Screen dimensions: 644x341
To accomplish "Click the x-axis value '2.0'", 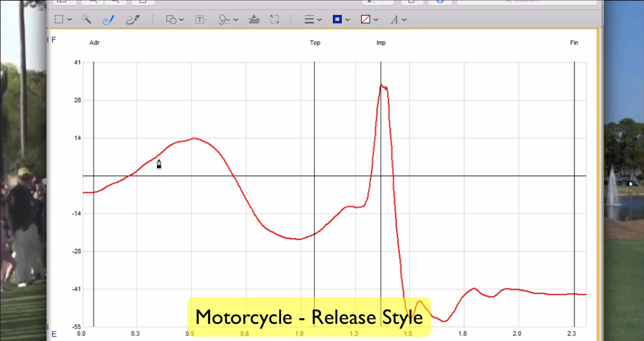I will click(x=517, y=333).
